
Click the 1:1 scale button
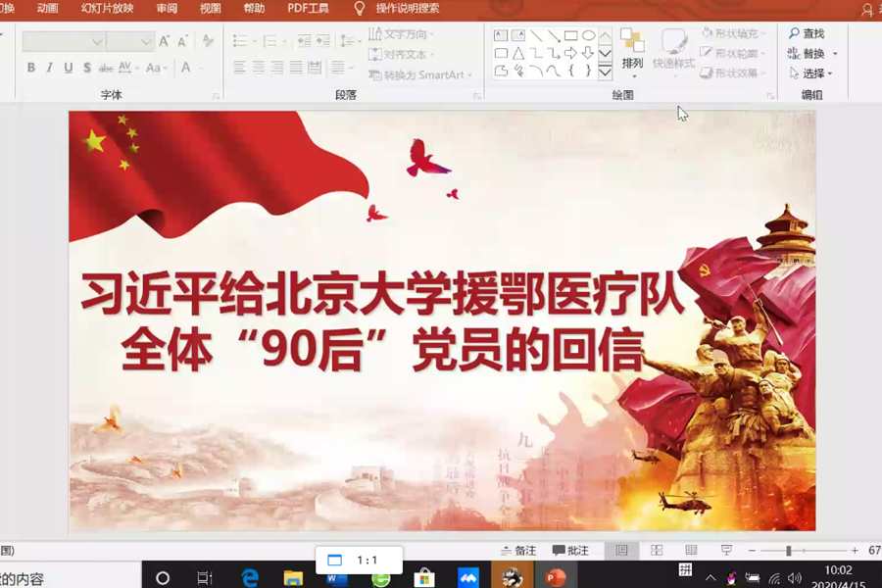pyautogui.click(x=359, y=560)
